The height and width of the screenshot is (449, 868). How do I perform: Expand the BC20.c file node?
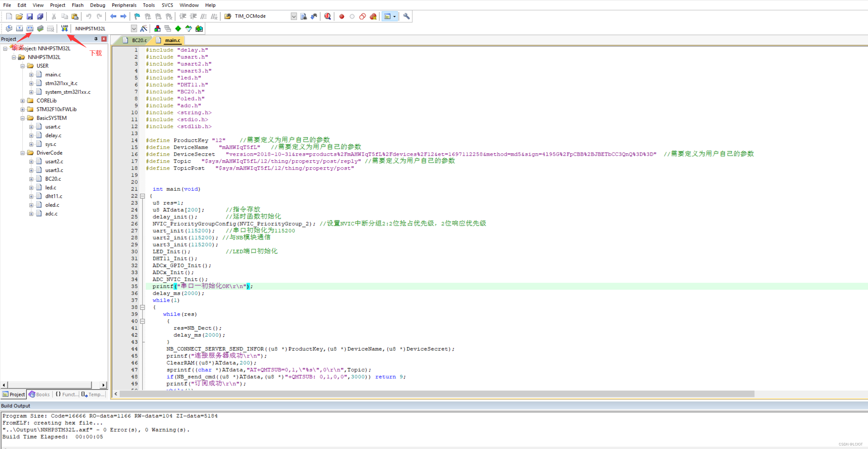[x=31, y=179]
